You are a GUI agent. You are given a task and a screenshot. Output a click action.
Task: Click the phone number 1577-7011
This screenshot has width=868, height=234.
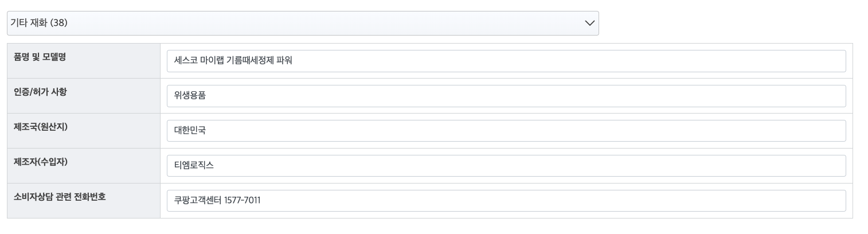click(242, 201)
